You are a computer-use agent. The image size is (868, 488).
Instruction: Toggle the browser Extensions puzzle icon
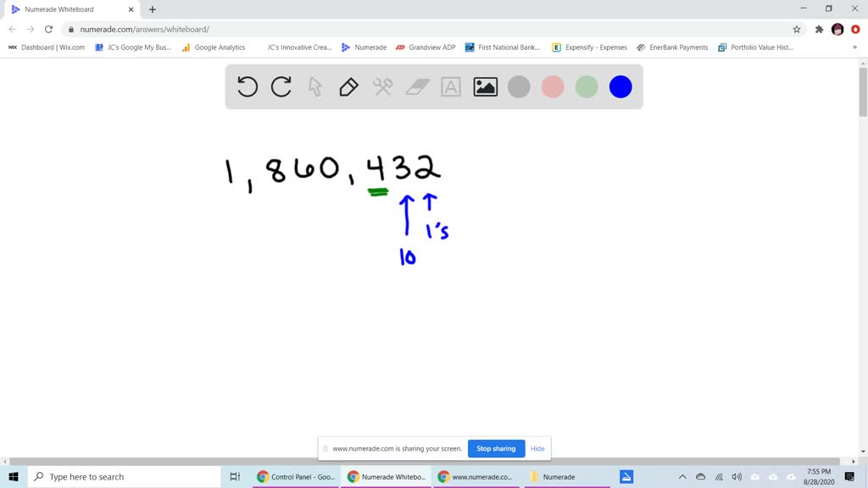pyautogui.click(x=818, y=28)
